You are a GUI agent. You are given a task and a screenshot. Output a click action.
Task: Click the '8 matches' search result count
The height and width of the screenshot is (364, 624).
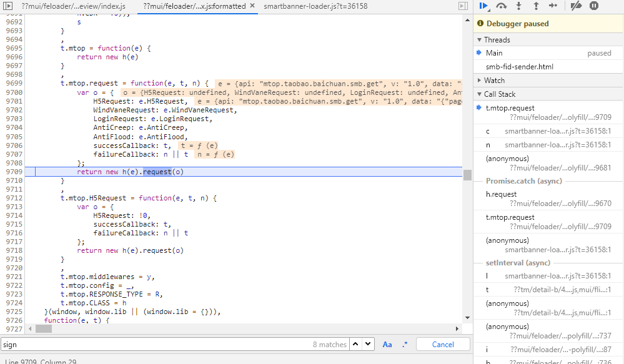point(330,345)
